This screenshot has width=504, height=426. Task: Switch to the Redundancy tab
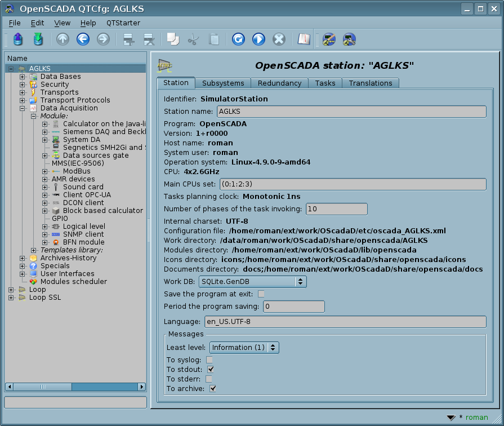(280, 83)
